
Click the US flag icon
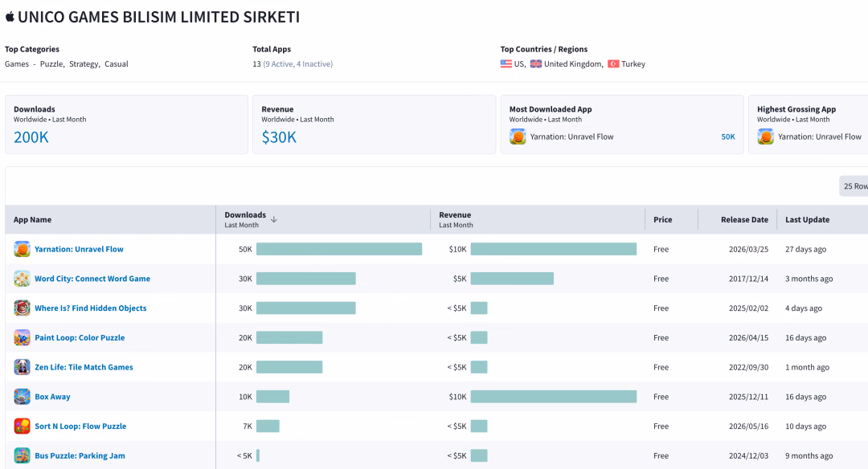506,64
